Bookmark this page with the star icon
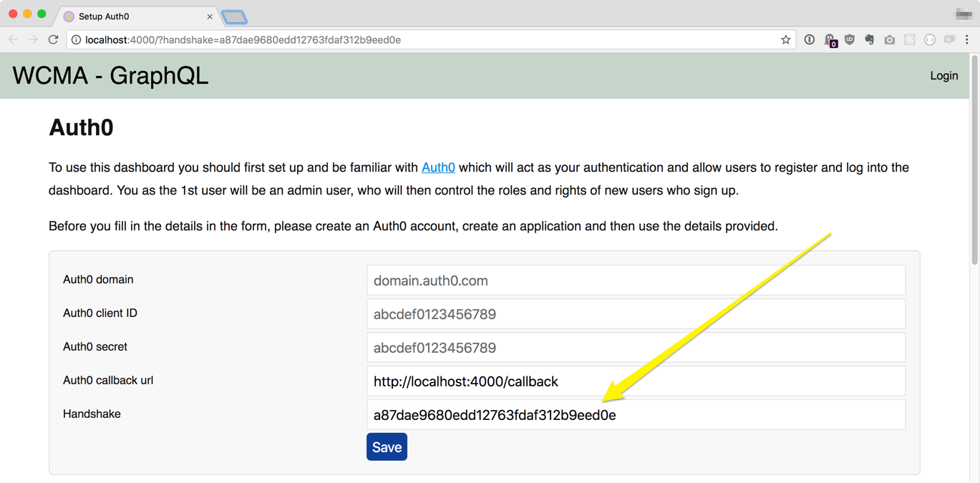This screenshot has width=980, height=483. tap(785, 40)
